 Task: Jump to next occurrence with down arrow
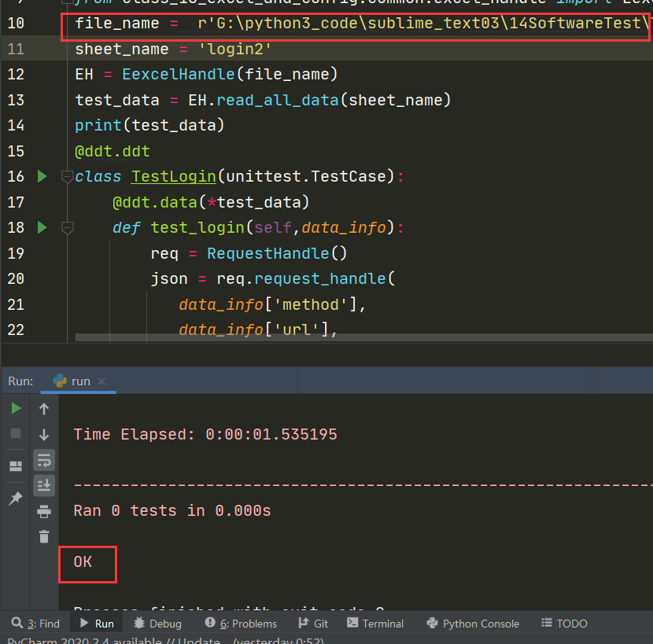44,435
